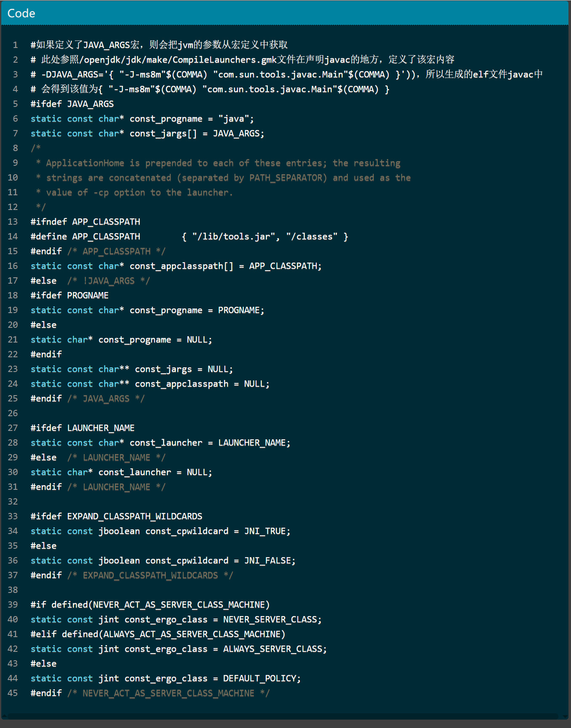Image resolution: width=571 pixels, height=728 pixels.
Task: Click line number 45 in gutter
Action: coord(13,693)
